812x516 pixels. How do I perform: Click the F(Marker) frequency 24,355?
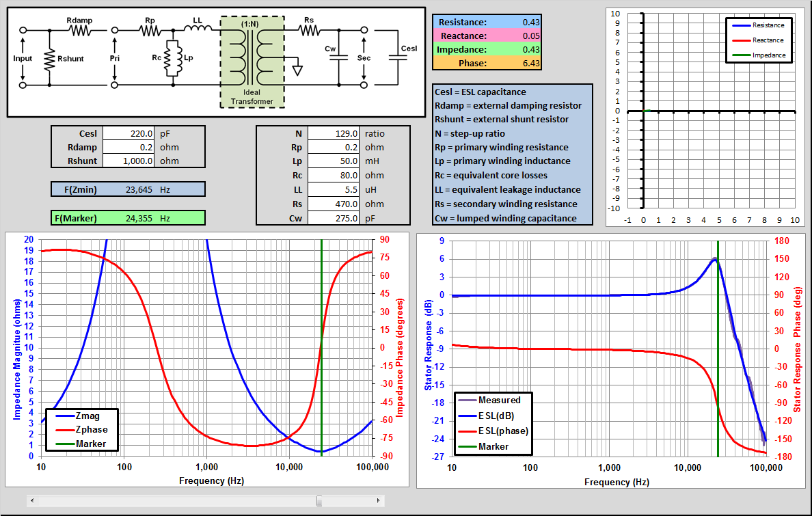[139, 218]
